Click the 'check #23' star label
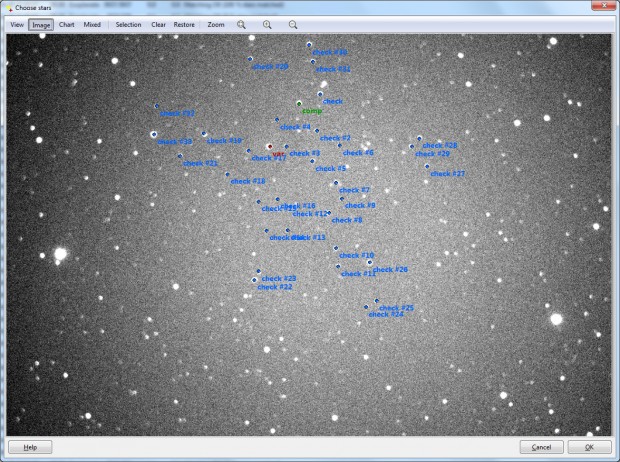Viewport: 620px width, 462px height. [279, 279]
